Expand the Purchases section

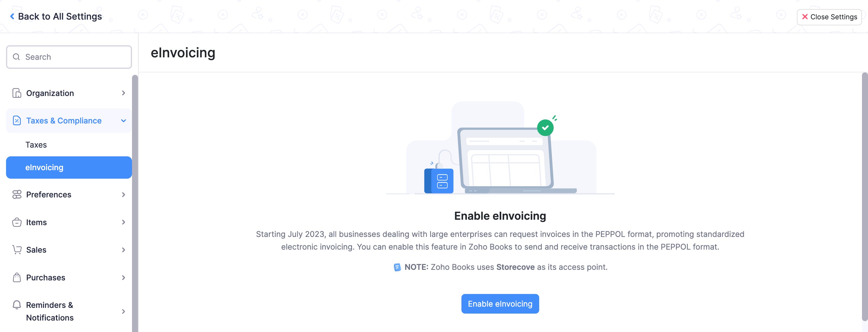(123, 277)
